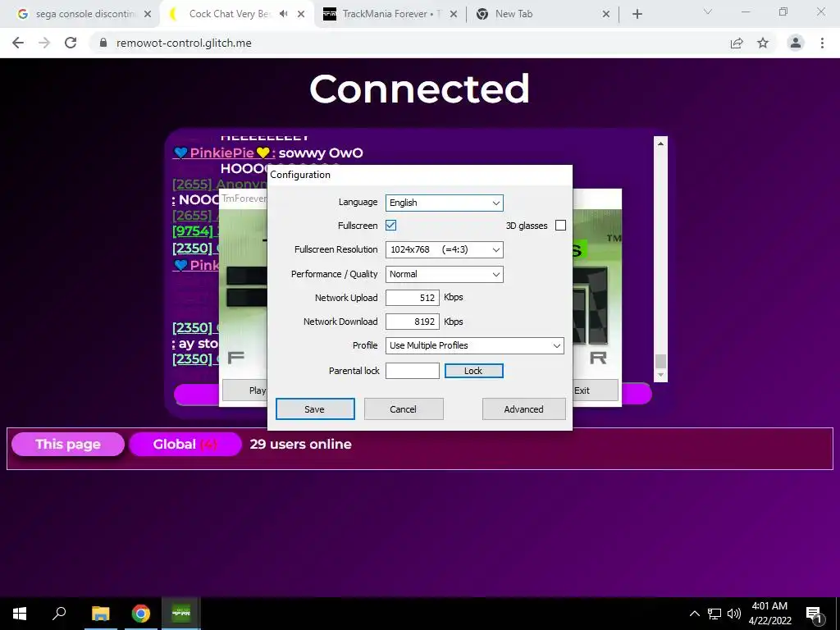This screenshot has width=840, height=630.
Task: Open Windows taskbar search
Action: tap(59, 614)
